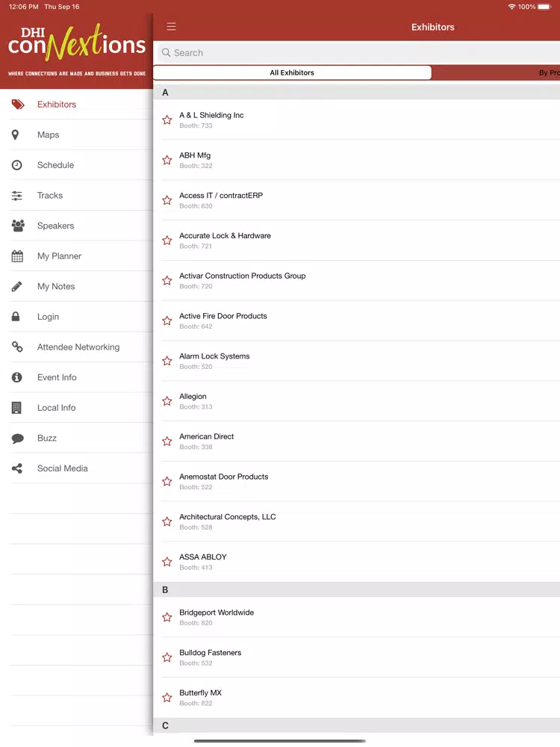
Task: Click the Speakers group icon
Action: [x=18, y=226]
